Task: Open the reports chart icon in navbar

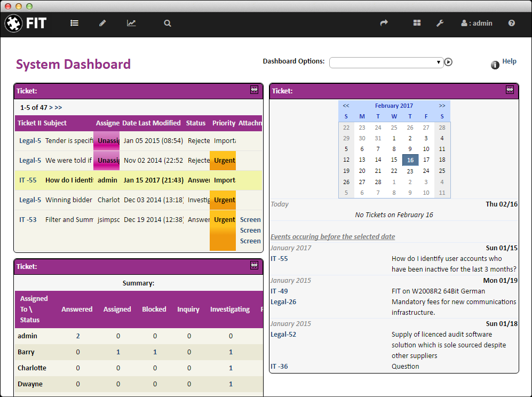Action: click(131, 23)
